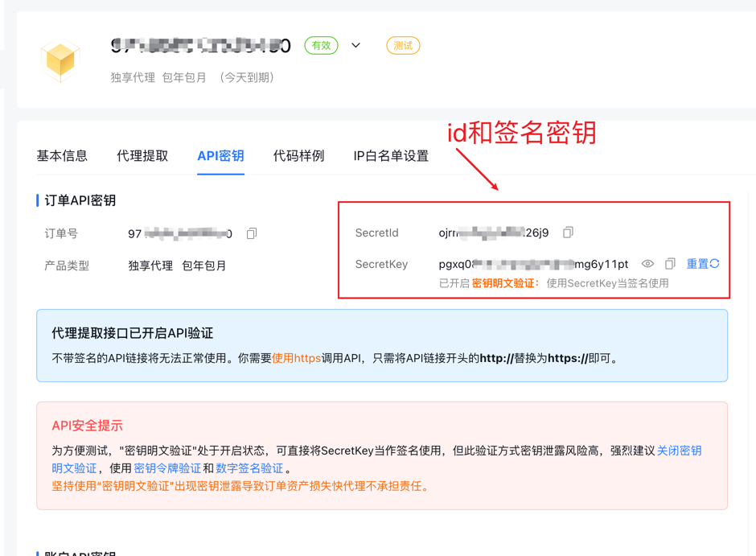
Task: Toggle SecretKey visibility with the eye icon
Action: [x=647, y=264]
